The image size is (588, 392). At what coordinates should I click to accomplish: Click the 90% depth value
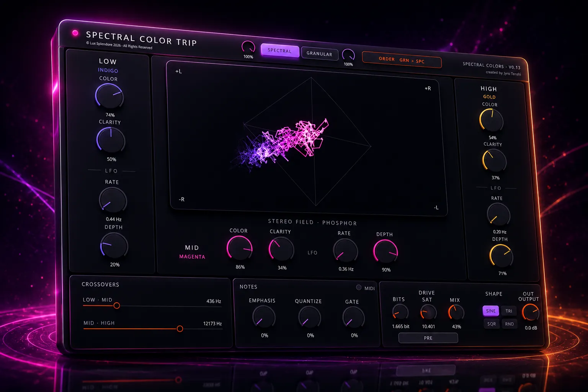pyautogui.click(x=386, y=269)
